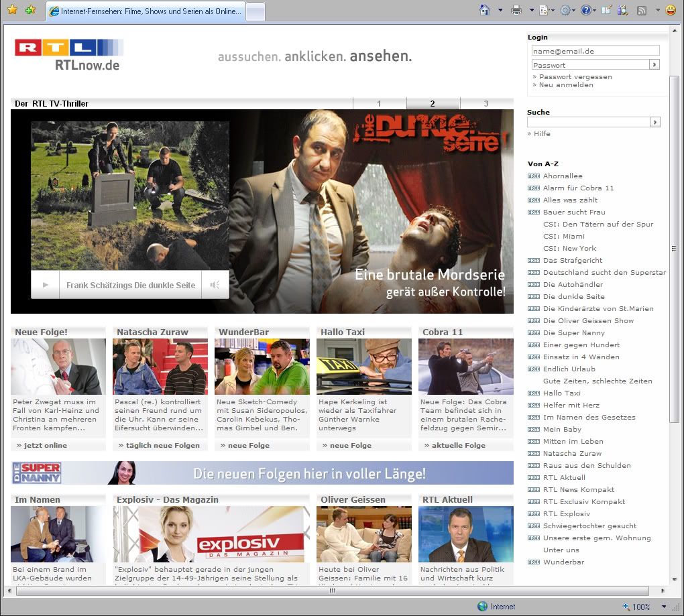Click the Research magnifier toolbar icon

click(x=622, y=10)
